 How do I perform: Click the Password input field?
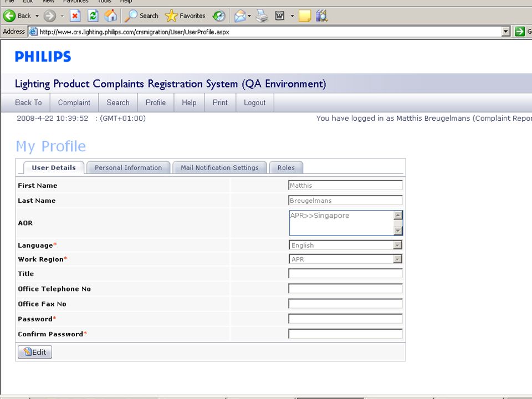pos(345,319)
